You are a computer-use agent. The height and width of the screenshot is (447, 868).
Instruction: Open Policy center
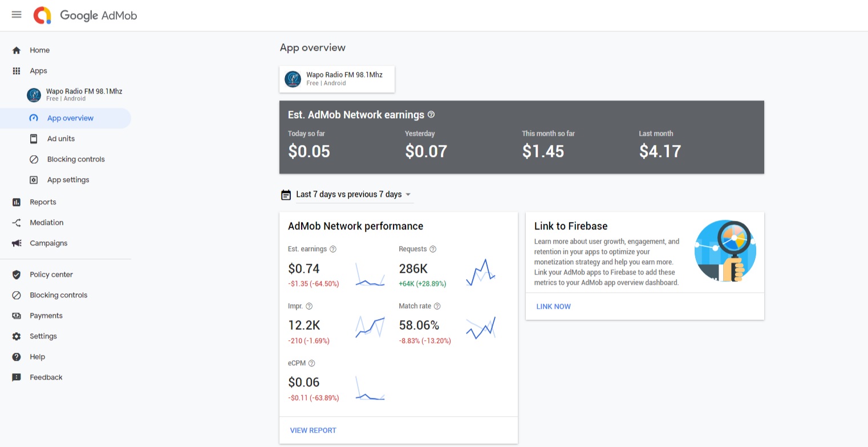pyautogui.click(x=66, y=275)
